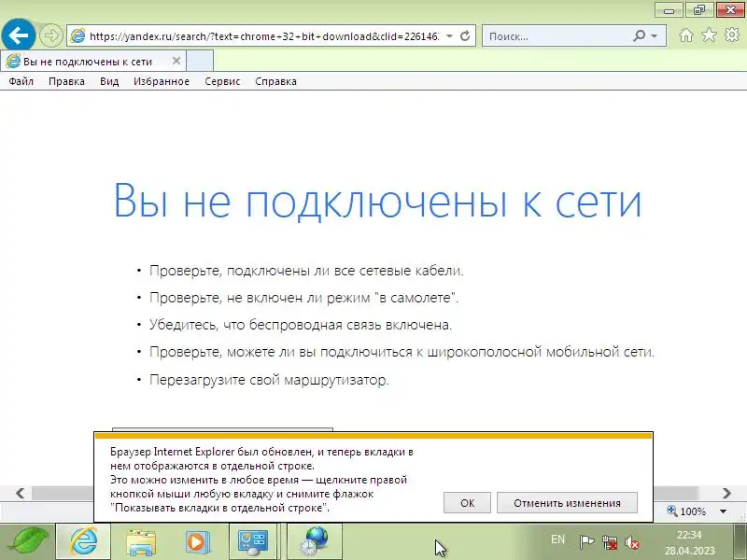This screenshot has width=747, height=560.
Task: Click the 'Перезагрузите свой маршрутизатор.' line
Action: point(269,380)
